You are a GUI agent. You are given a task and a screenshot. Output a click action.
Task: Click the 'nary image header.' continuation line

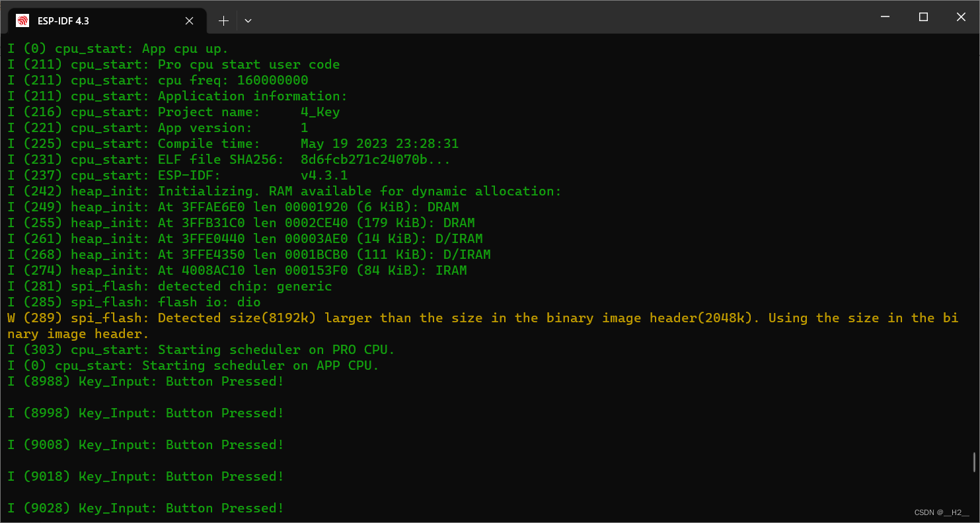pos(78,333)
